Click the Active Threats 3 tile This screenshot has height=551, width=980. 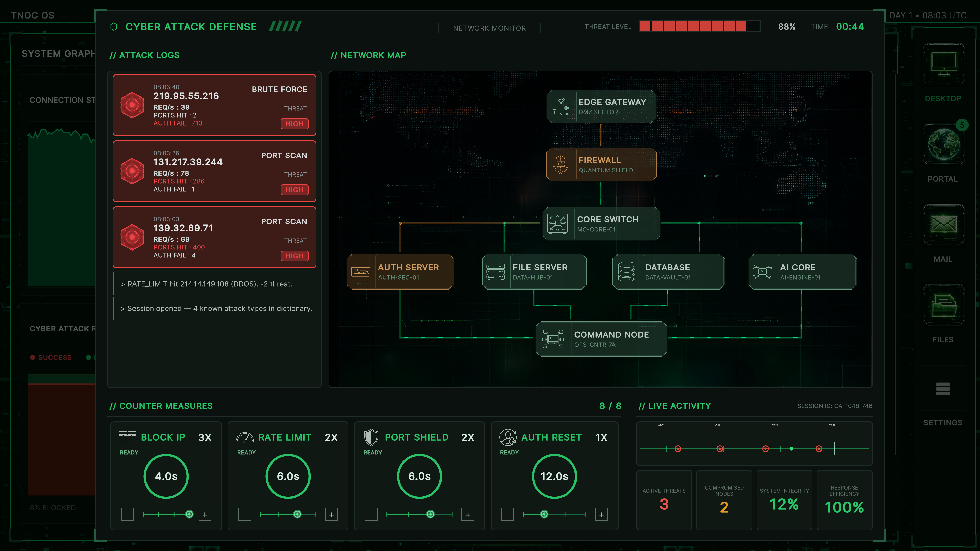pyautogui.click(x=664, y=500)
